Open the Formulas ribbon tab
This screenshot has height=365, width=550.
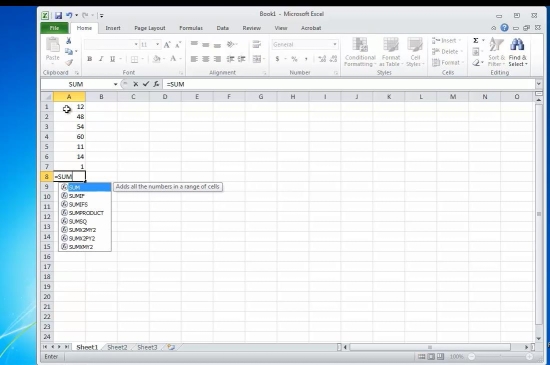[191, 28]
